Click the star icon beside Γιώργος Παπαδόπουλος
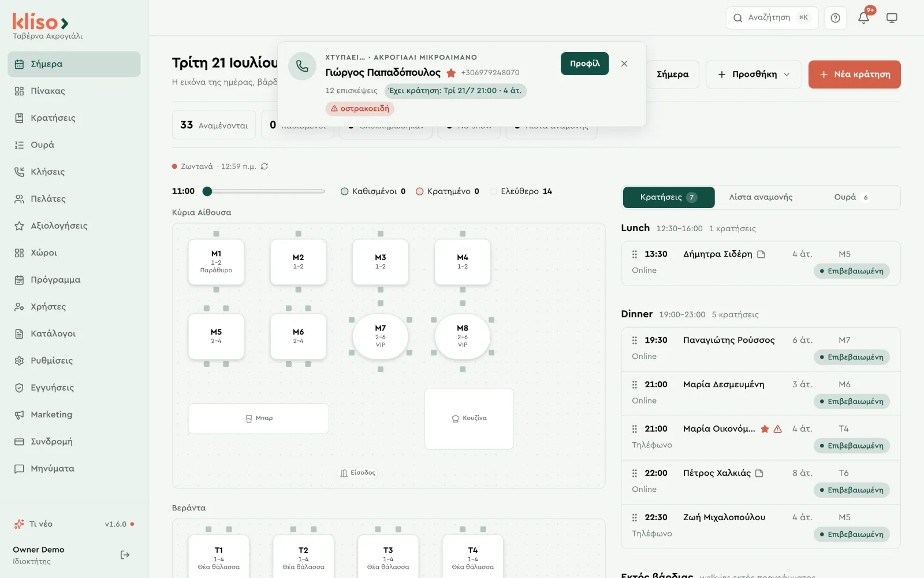 (x=451, y=73)
